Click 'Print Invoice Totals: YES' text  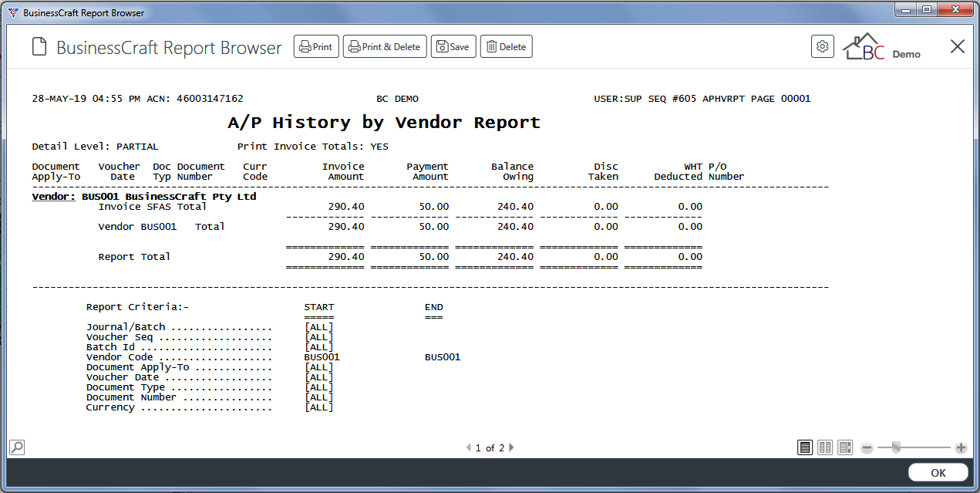[313, 147]
